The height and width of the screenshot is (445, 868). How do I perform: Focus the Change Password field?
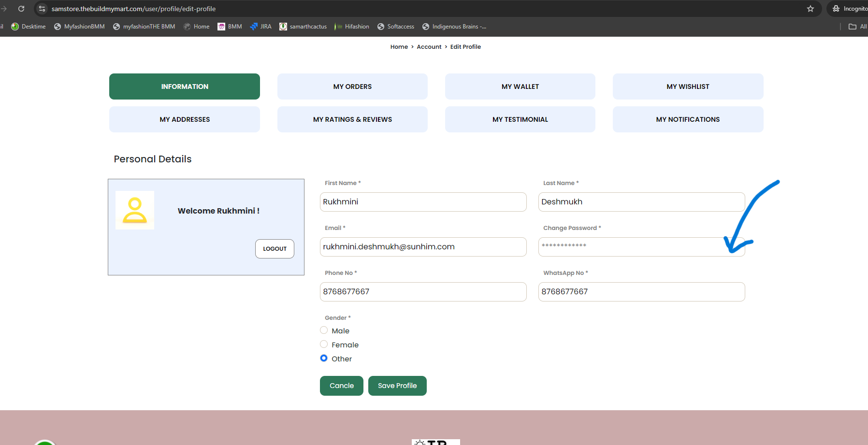point(642,247)
